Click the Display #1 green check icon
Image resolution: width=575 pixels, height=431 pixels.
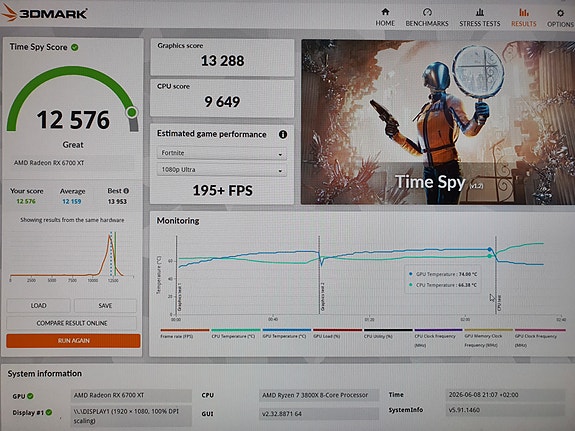pos(49,412)
